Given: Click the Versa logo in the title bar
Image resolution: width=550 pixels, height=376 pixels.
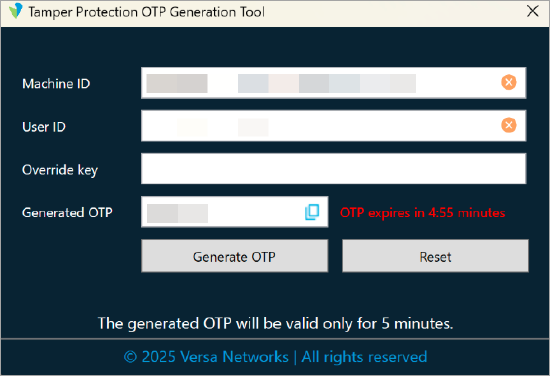Looking at the screenshot, I should coord(16,11).
